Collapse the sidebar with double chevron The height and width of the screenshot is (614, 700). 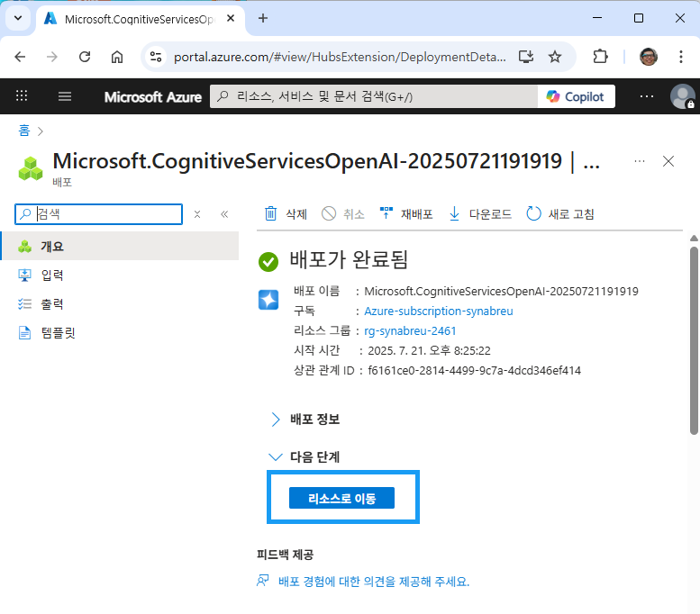(x=224, y=214)
